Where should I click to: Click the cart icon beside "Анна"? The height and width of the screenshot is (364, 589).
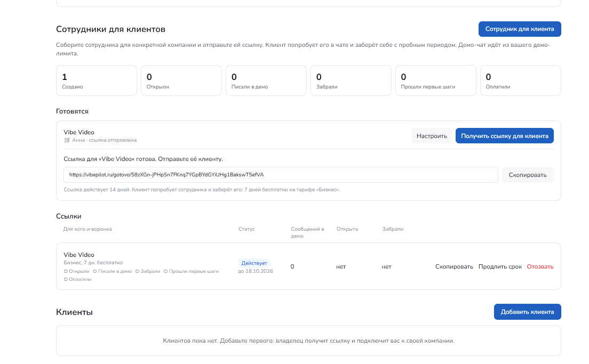tap(67, 140)
